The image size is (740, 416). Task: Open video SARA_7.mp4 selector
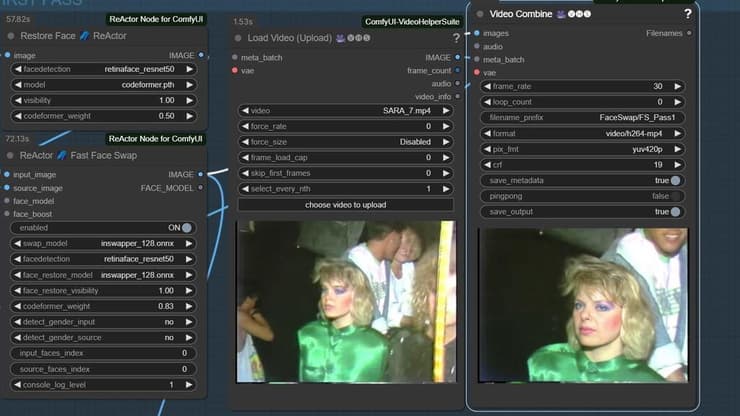(345, 110)
